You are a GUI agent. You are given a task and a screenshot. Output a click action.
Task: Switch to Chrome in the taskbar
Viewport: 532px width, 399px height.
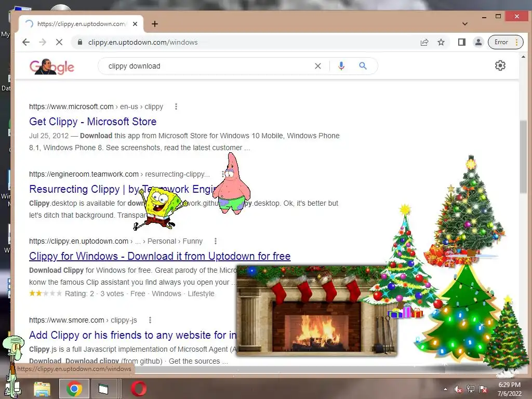point(74,389)
